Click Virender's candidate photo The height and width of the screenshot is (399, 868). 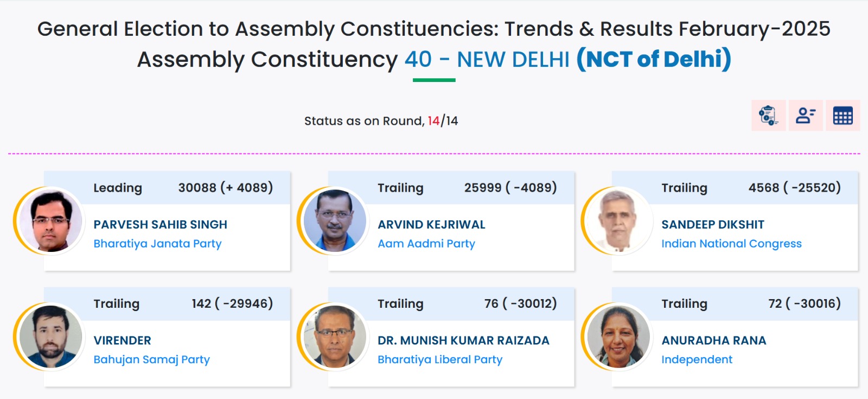pyautogui.click(x=50, y=337)
